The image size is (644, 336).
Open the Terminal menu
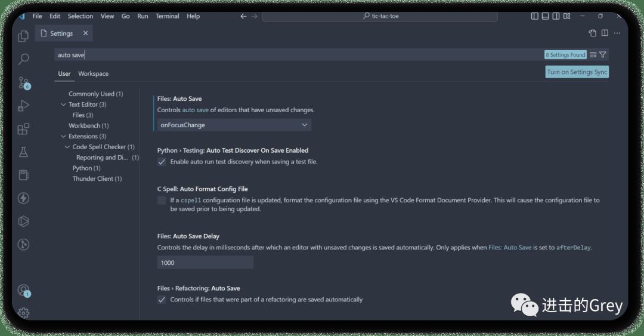pos(167,16)
